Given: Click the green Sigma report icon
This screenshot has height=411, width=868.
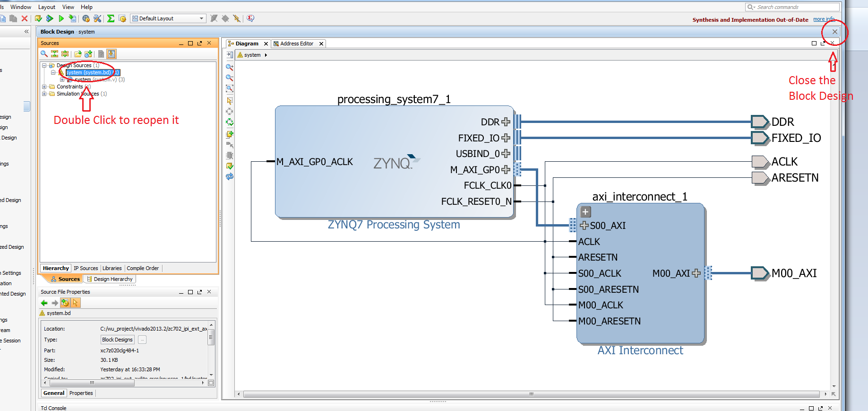Looking at the screenshot, I should [x=111, y=18].
